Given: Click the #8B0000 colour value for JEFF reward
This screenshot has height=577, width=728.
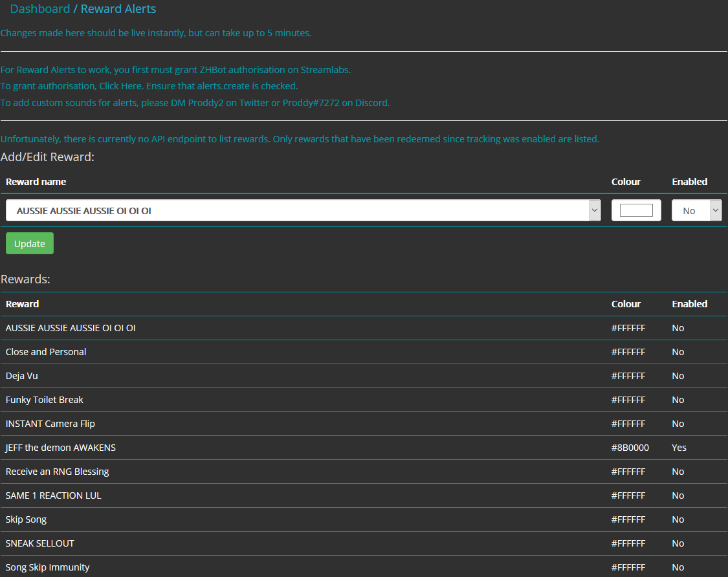Looking at the screenshot, I should (630, 448).
